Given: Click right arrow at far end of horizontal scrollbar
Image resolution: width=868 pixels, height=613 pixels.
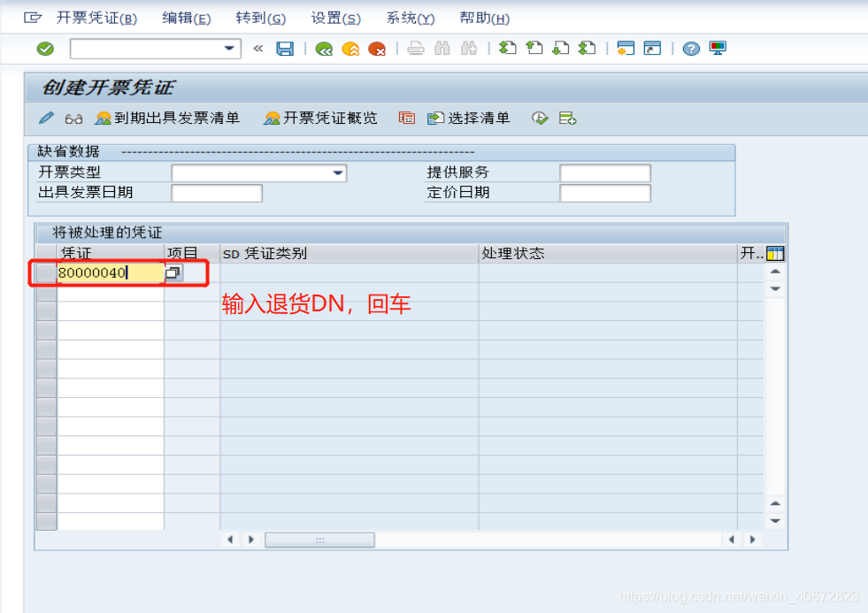Looking at the screenshot, I should pos(752,540).
